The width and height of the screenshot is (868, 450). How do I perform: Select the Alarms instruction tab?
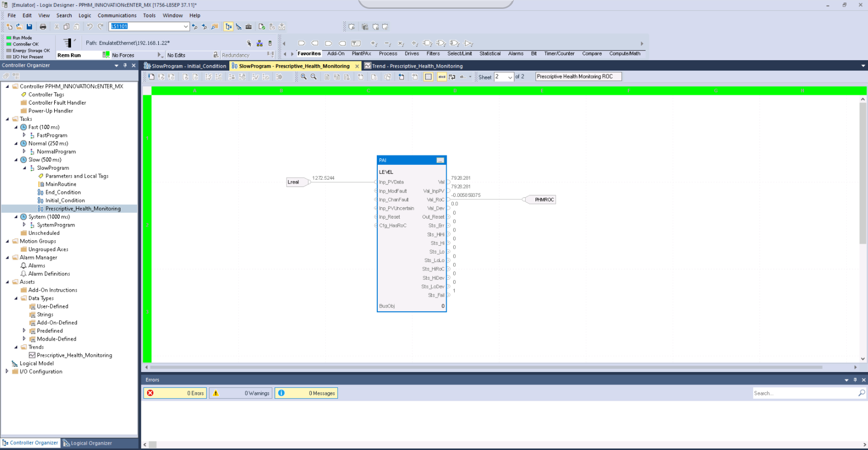(x=516, y=54)
